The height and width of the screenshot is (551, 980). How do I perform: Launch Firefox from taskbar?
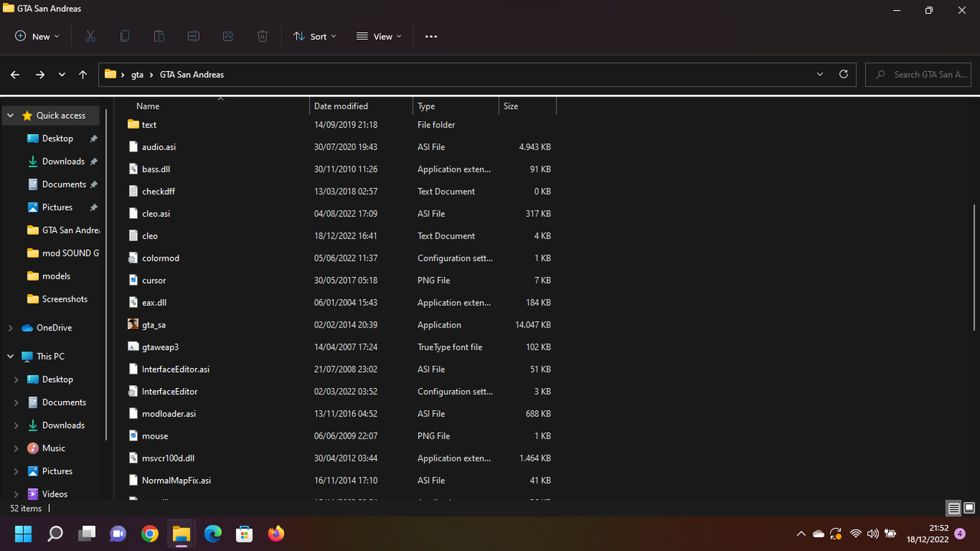coord(276,533)
